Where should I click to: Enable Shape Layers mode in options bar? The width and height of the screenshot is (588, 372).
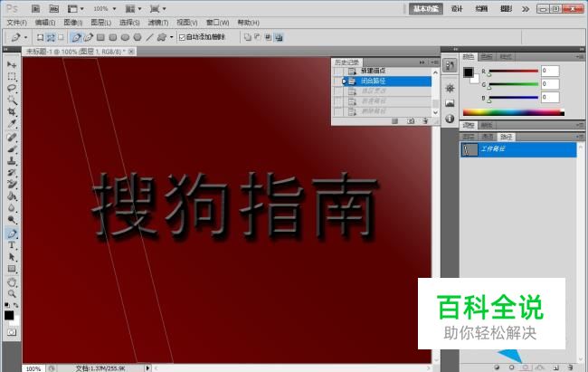pyautogui.click(x=40, y=37)
